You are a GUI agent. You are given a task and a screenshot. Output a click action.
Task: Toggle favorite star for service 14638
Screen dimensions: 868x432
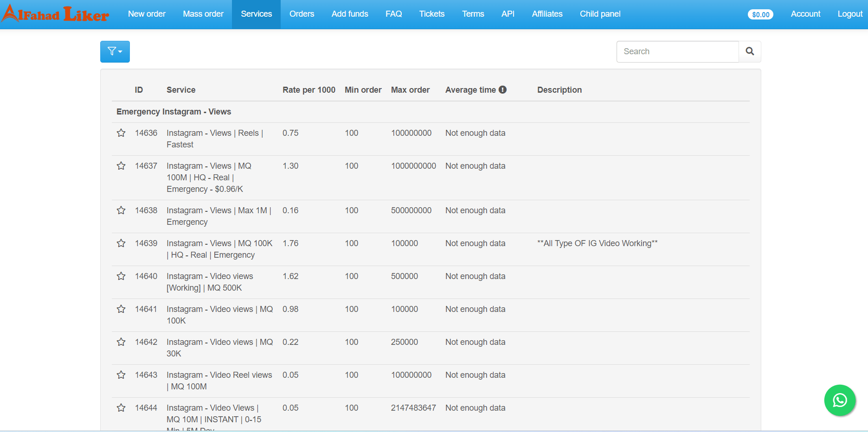coord(121,210)
